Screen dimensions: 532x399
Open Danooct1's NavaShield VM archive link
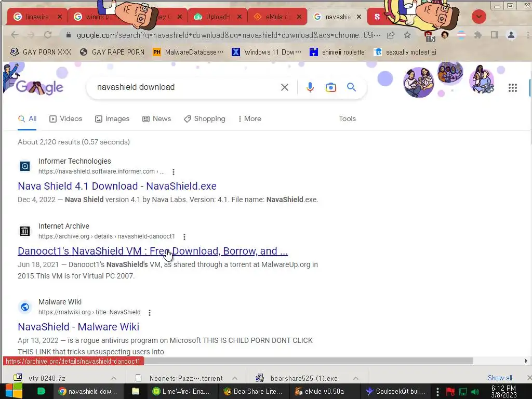(153, 251)
